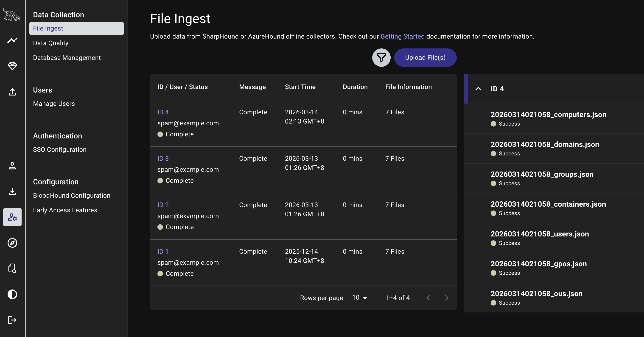Toggle dark mode half-circle icon
This screenshot has width=644, height=337.
12,294
